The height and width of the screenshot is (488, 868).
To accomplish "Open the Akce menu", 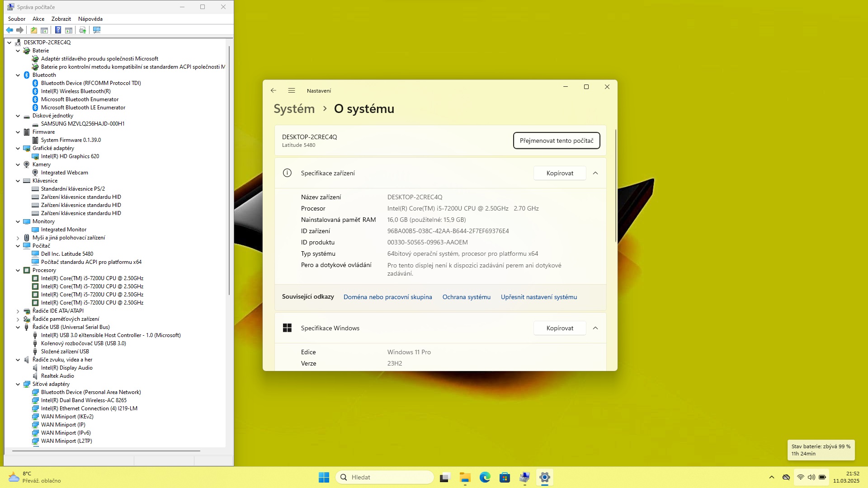I will tap(38, 19).
